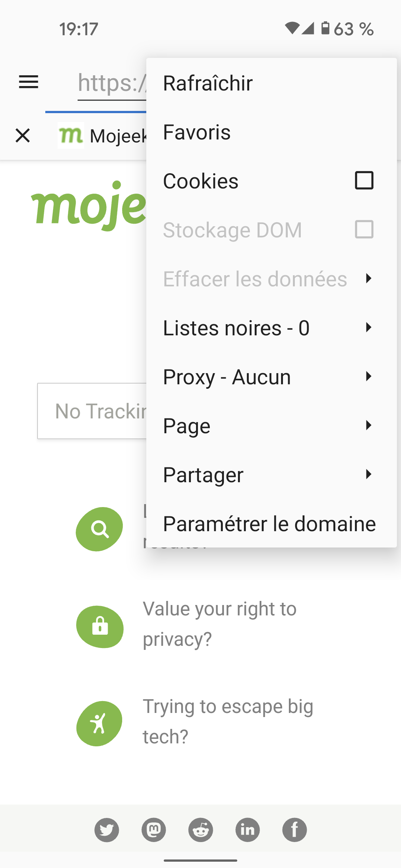
Task: Select Rafraîchir from the menu
Action: click(208, 83)
